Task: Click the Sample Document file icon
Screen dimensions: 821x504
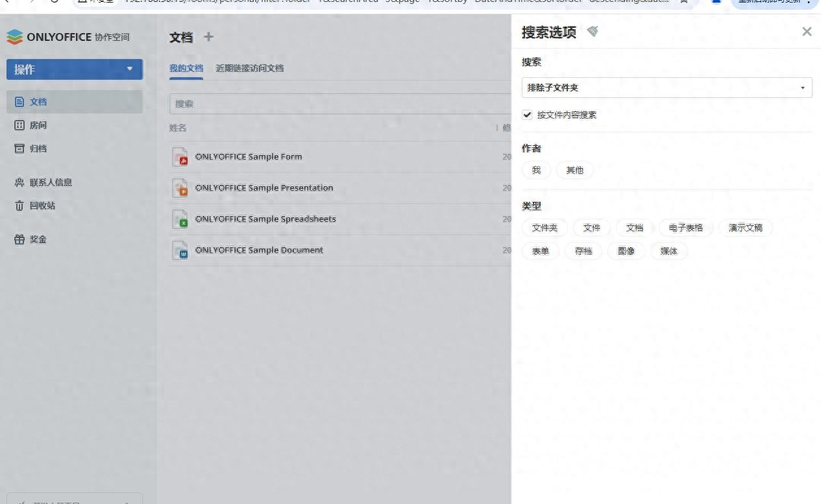Action: point(180,250)
